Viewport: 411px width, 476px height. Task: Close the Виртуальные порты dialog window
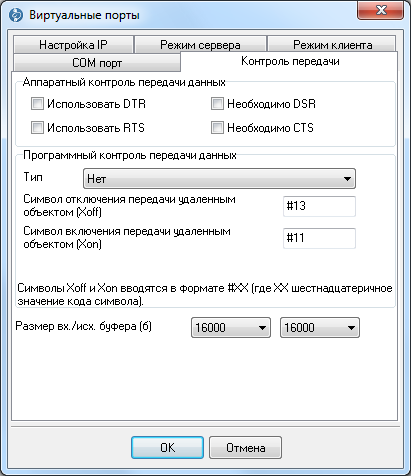pos(380,10)
